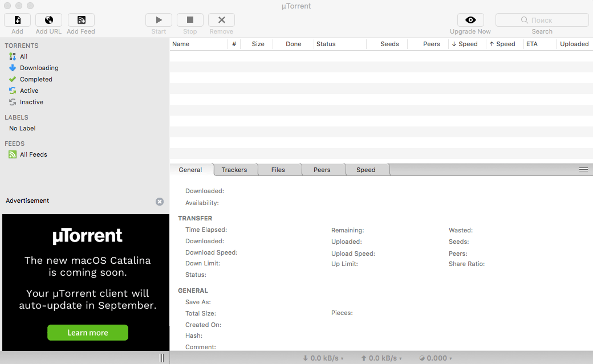Click the Learn more button
The height and width of the screenshot is (364, 593).
click(x=88, y=333)
